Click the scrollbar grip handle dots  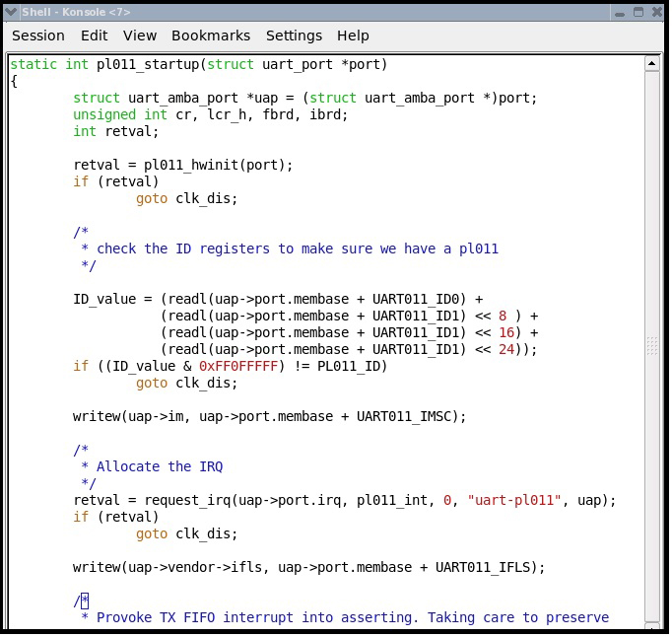[x=652, y=346]
